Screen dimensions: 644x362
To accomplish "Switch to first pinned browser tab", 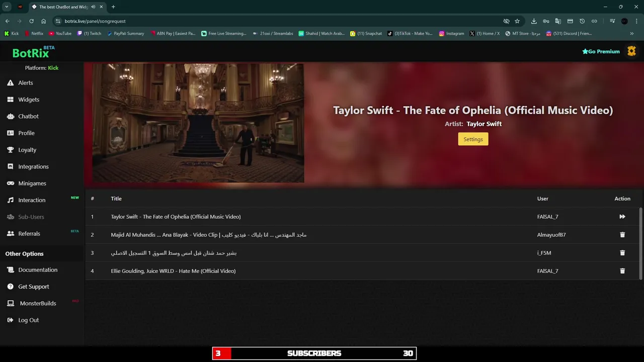I will (x=20, y=7).
